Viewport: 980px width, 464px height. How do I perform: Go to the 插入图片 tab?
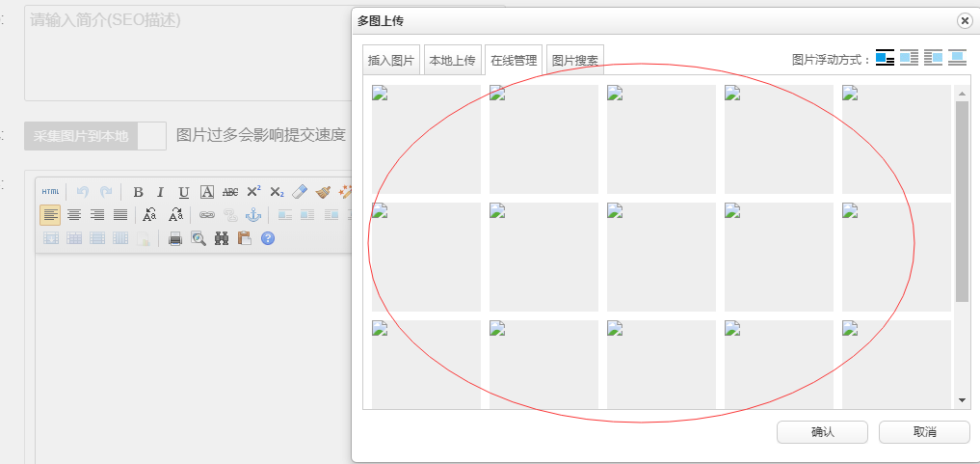coord(390,60)
